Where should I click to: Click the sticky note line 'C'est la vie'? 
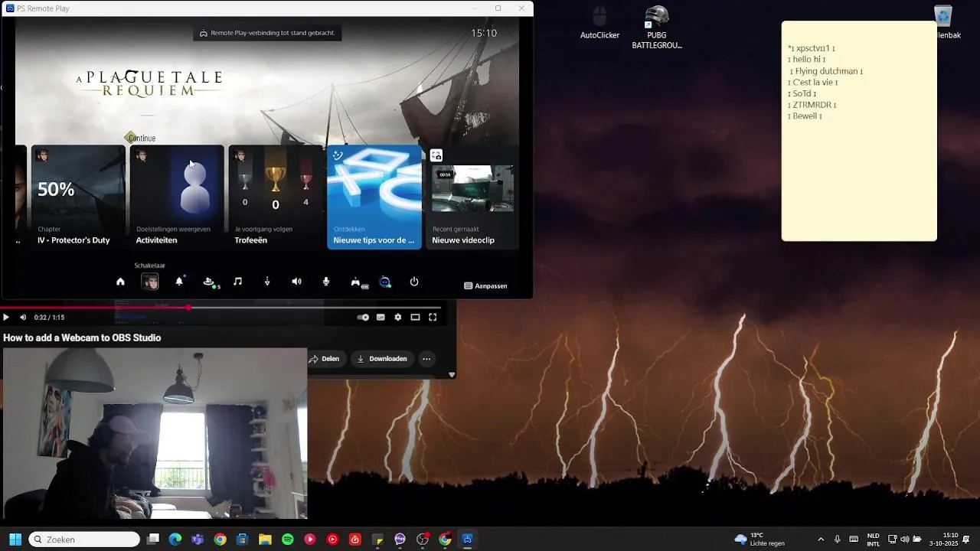812,83
